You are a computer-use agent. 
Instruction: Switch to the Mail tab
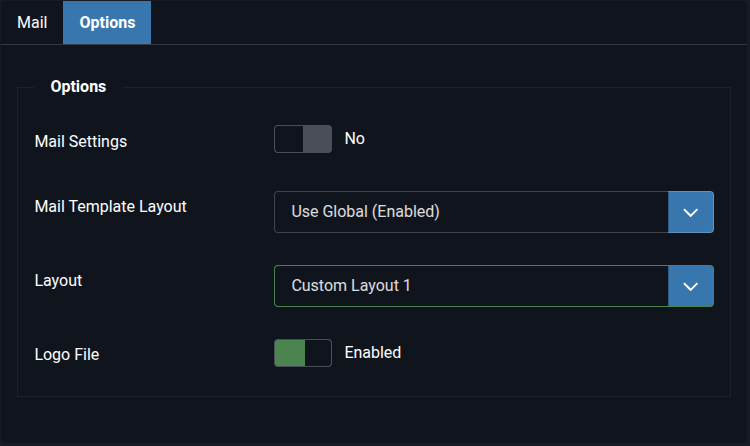(32, 22)
